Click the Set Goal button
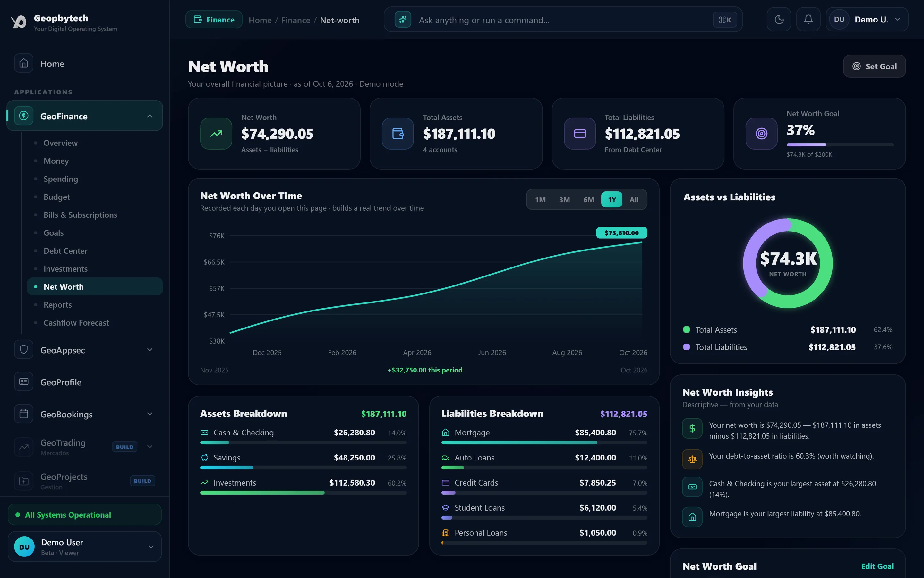924x578 pixels. 874,66
